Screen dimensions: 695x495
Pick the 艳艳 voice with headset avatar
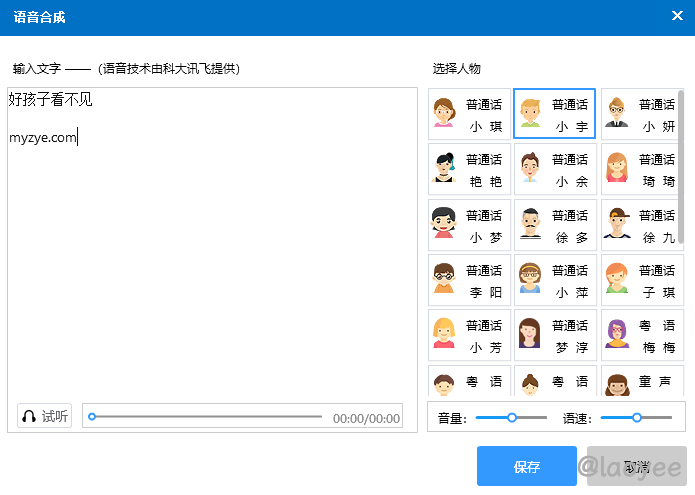tap(469, 170)
